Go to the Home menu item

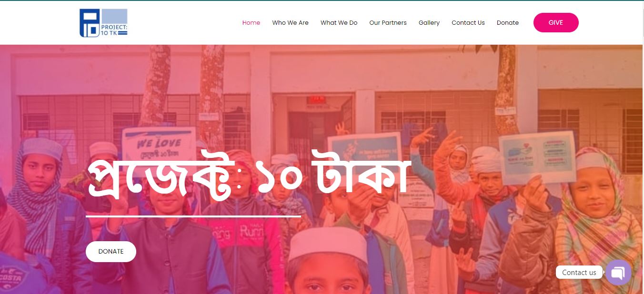tap(251, 23)
